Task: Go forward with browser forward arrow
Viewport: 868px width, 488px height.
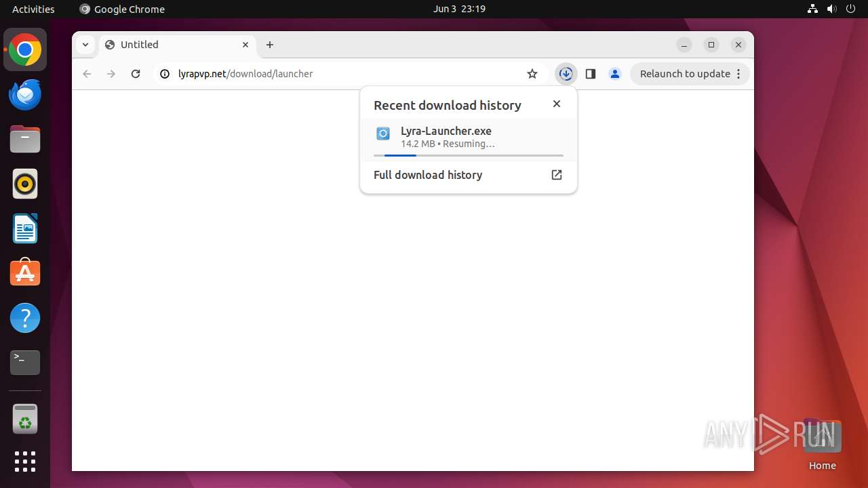Action: [x=111, y=74]
